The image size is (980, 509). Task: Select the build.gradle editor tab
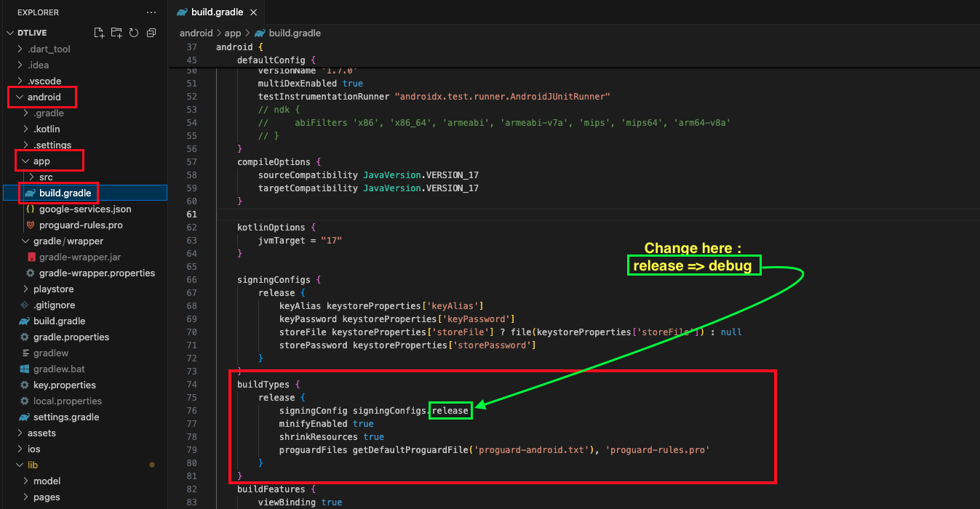pyautogui.click(x=216, y=12)
